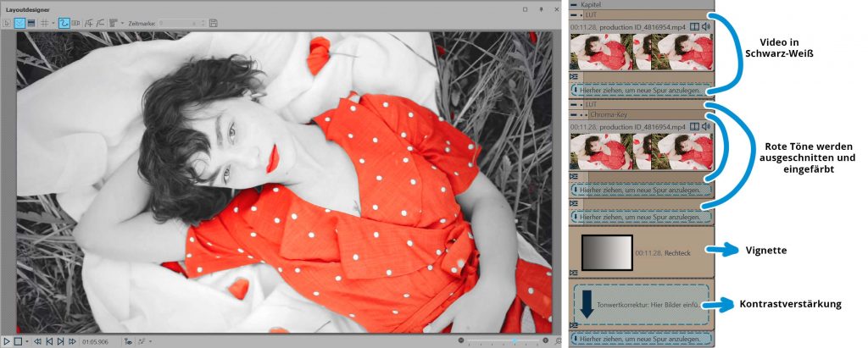The image size is (868, 348).
Task: Open the alignment options dropdown arrow
Action: tap(122, 23)
